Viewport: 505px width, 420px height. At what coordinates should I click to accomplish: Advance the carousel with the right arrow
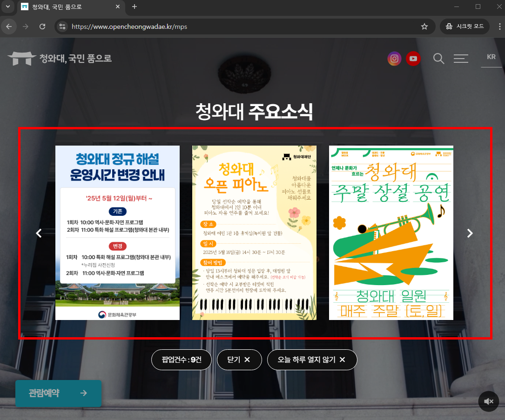[x=470, y=233]
